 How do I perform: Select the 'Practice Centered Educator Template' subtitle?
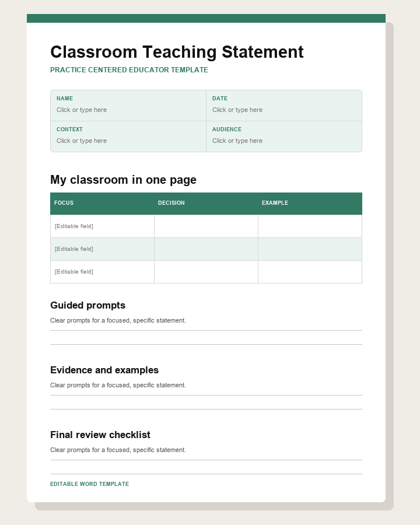129,69
